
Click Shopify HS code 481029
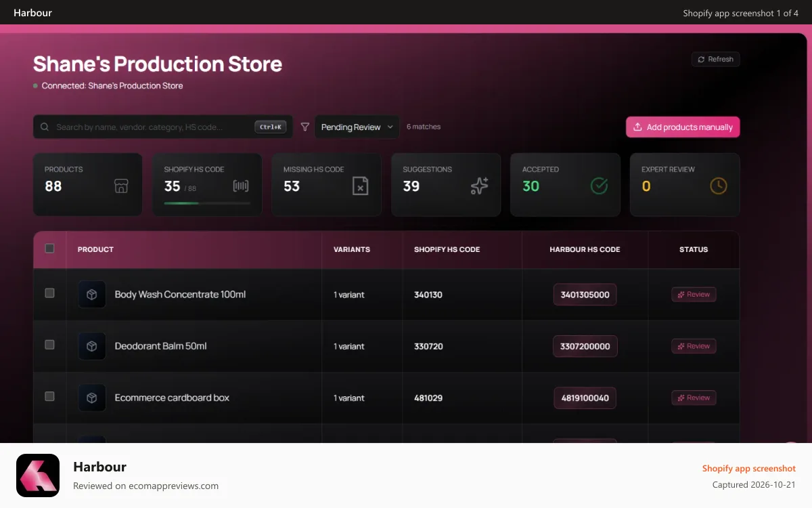click(x=428, y=398)
